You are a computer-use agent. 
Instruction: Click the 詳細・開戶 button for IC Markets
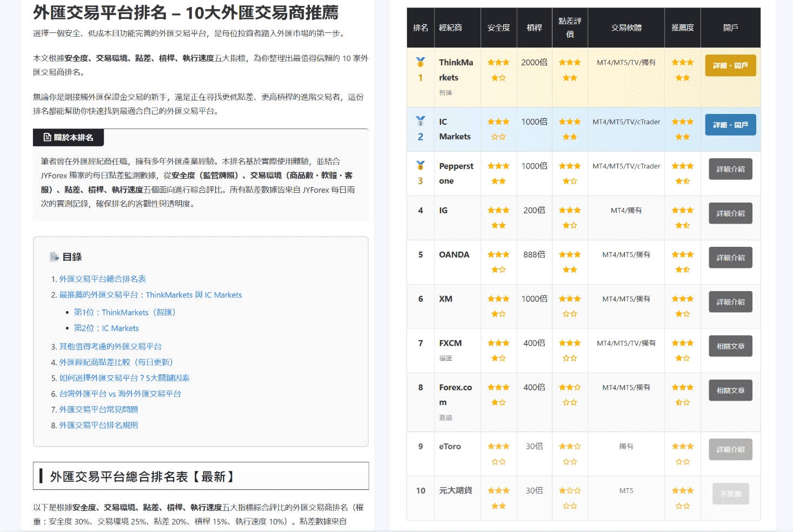730,124
